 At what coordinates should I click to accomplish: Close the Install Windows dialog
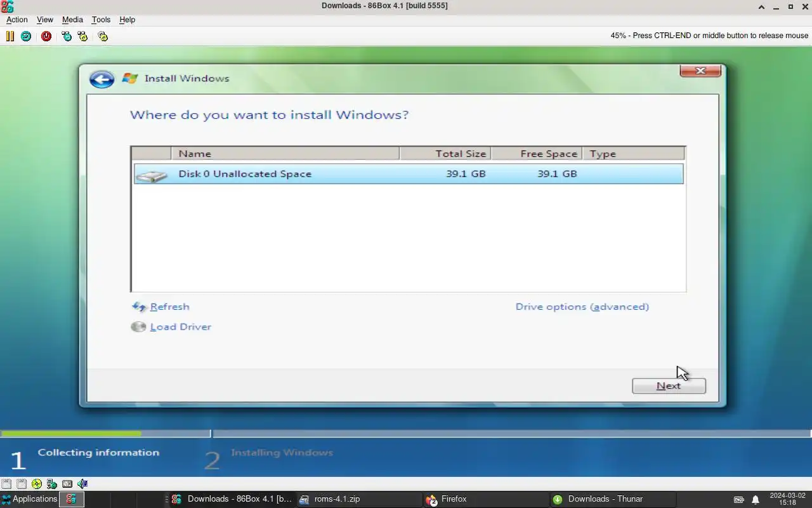click(700, 70)
